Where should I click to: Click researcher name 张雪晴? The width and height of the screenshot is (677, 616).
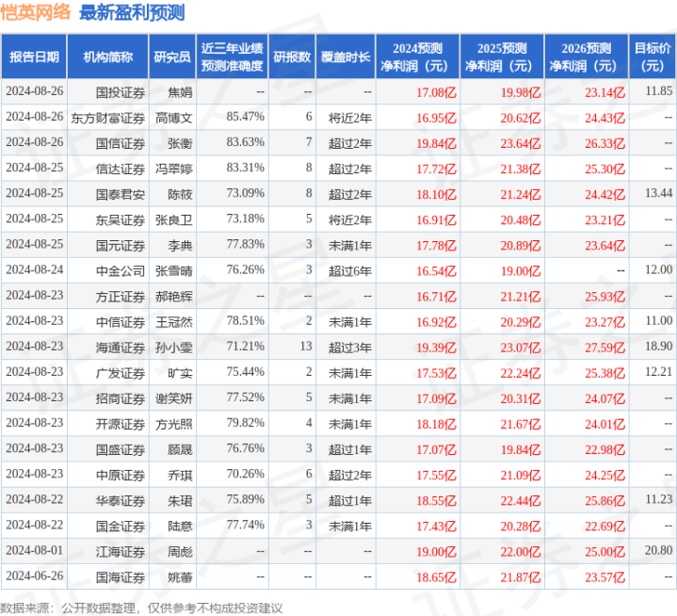[x=174, y=271]
